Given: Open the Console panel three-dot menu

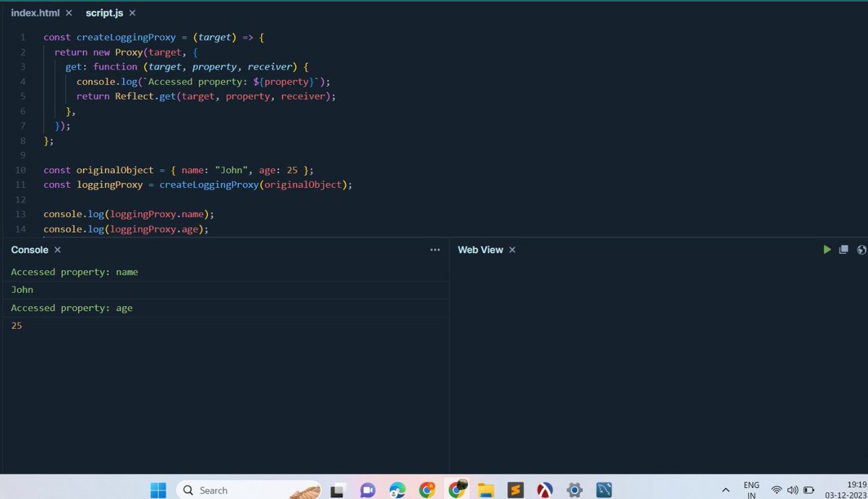Looking at the screenshot, I should click(435, 249).
